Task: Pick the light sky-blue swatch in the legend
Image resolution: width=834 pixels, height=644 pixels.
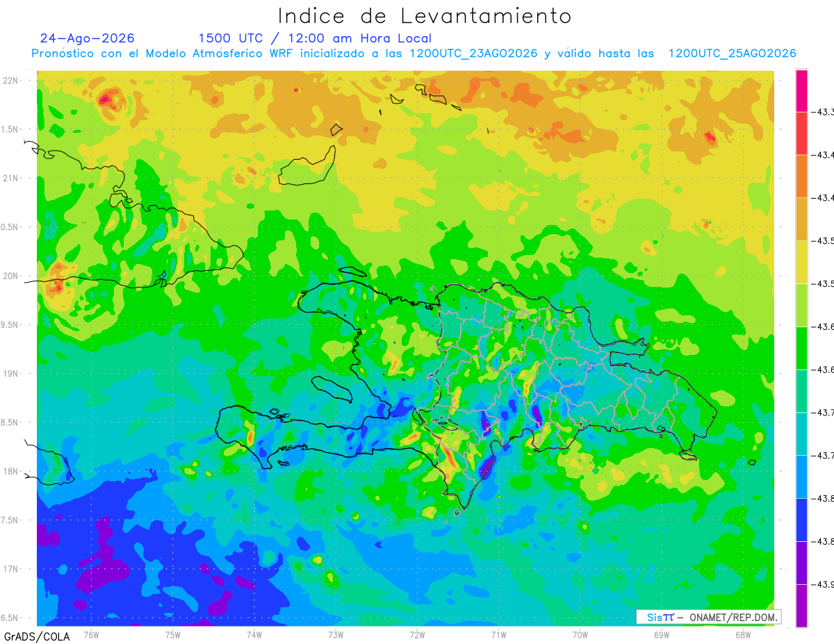Action: coord(801,477)
